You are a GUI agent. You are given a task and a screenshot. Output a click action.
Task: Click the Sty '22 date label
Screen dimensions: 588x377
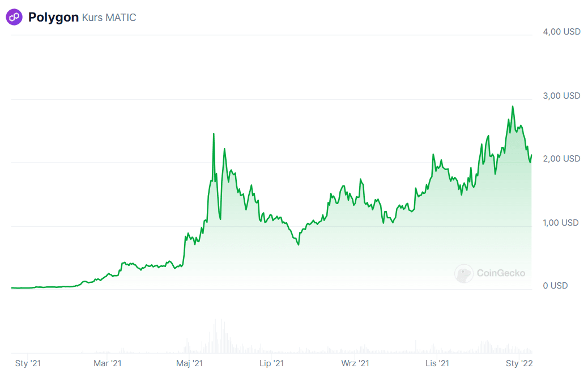click(519, 363)
